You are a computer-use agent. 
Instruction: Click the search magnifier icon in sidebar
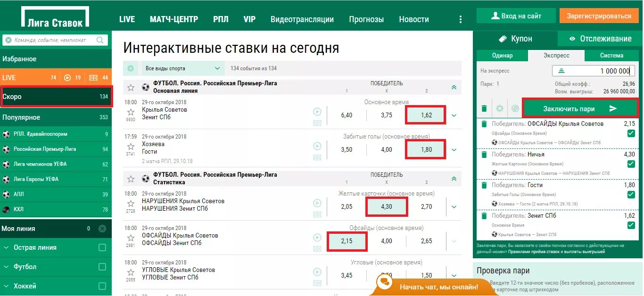(100, 40)
